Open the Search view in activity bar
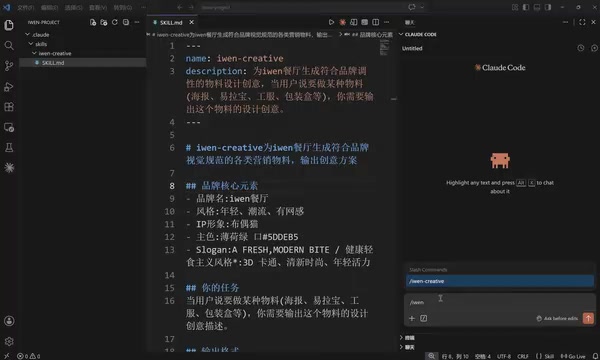 [x=9, y=46]
